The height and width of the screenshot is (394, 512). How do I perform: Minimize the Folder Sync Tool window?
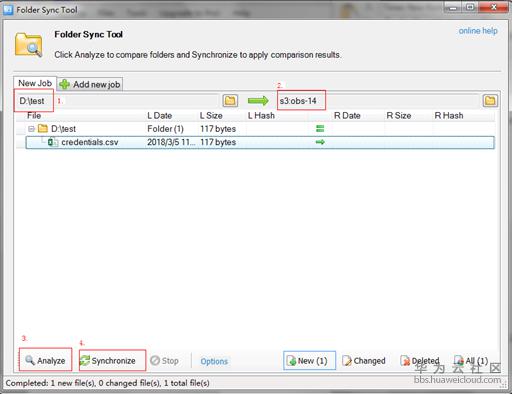[x=453, y=7]
